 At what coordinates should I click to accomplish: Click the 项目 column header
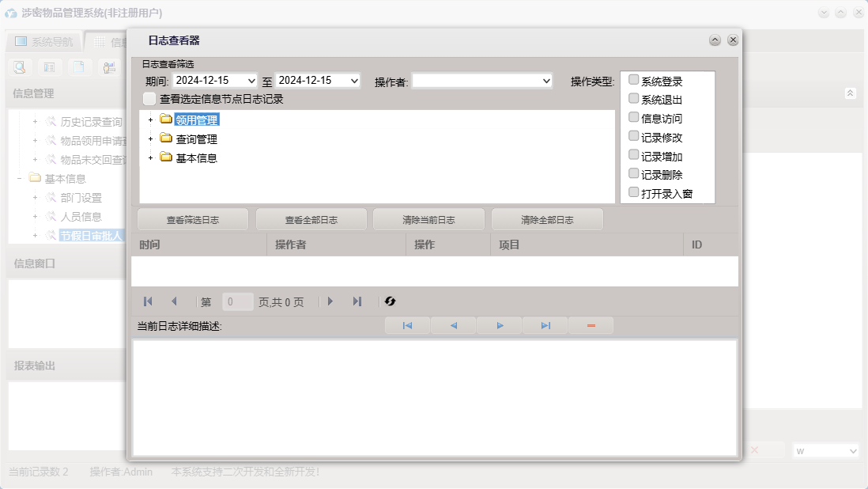(587, 244)
